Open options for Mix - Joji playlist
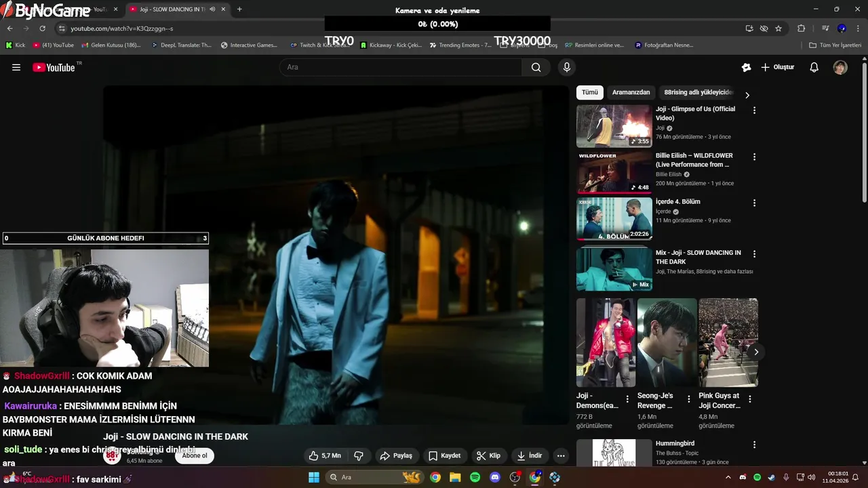 [754, 253]
